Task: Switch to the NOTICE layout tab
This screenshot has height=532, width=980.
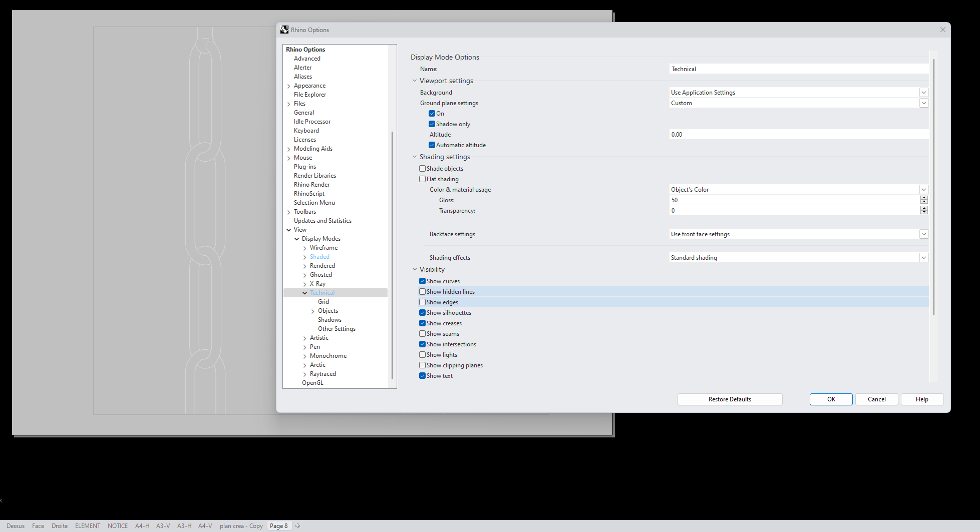Action: (118, 526)
